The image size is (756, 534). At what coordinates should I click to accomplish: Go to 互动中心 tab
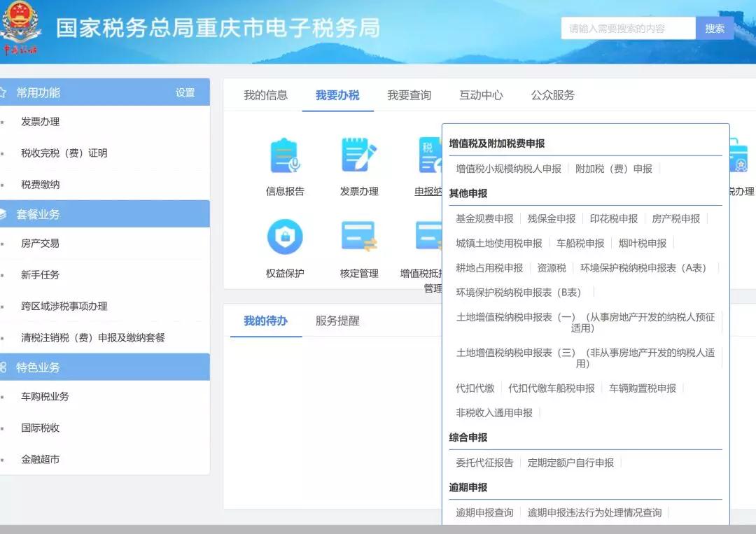coord(481,95)
